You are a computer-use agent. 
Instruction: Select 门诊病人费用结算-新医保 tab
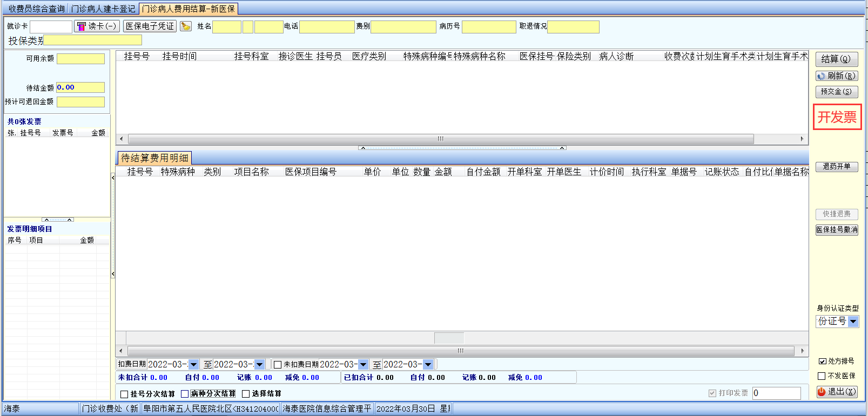189,9
